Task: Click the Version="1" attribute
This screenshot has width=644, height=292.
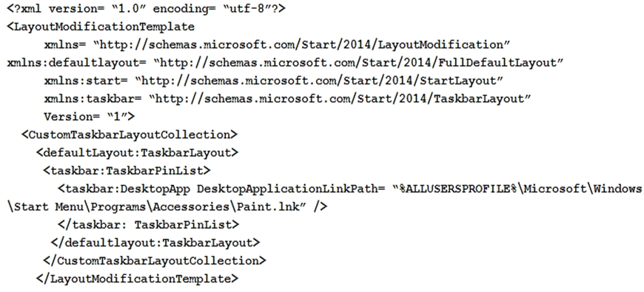Action: [x=89, y=117]
